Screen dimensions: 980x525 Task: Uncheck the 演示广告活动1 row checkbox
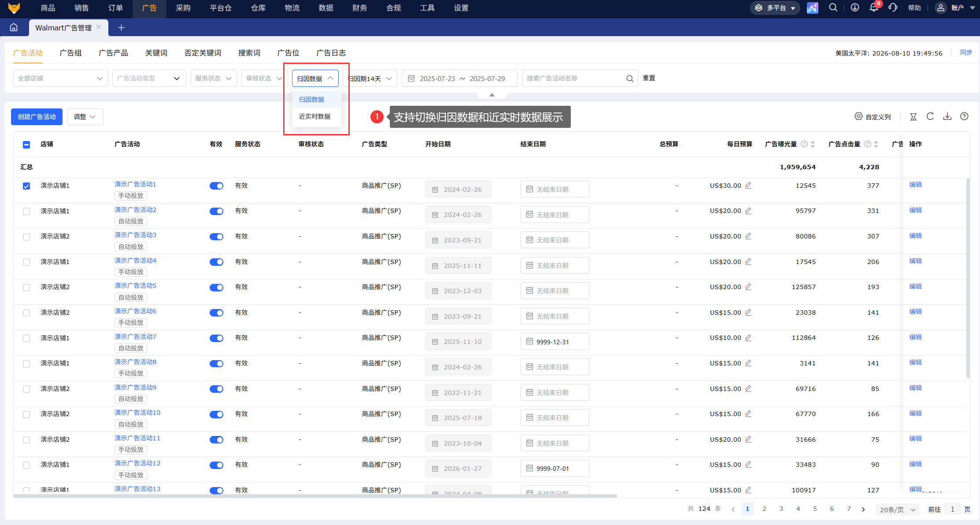[26, 186]
